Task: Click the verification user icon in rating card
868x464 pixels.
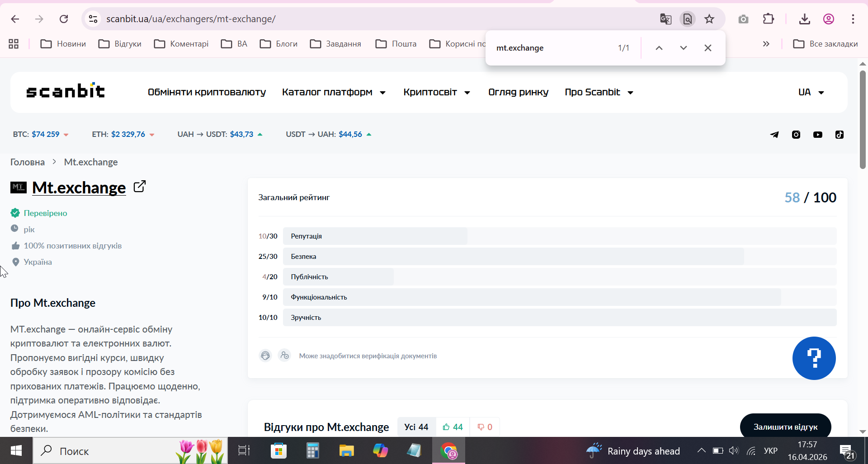Action: [x=284, y=356]
